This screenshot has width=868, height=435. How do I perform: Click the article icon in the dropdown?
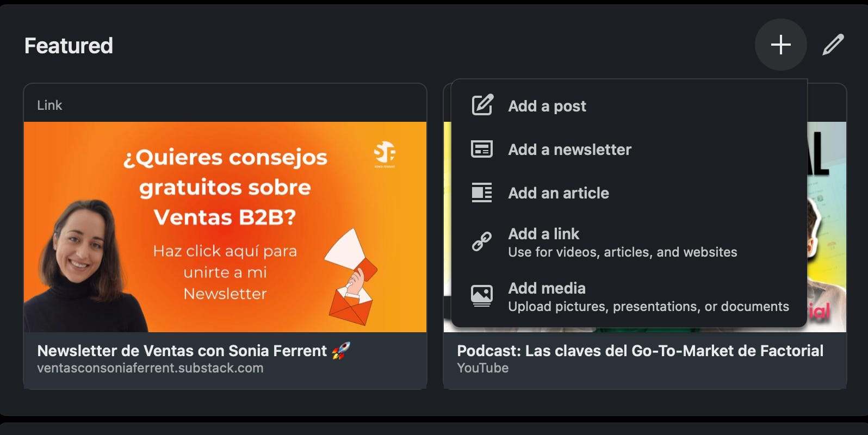[x=482, y=192]
